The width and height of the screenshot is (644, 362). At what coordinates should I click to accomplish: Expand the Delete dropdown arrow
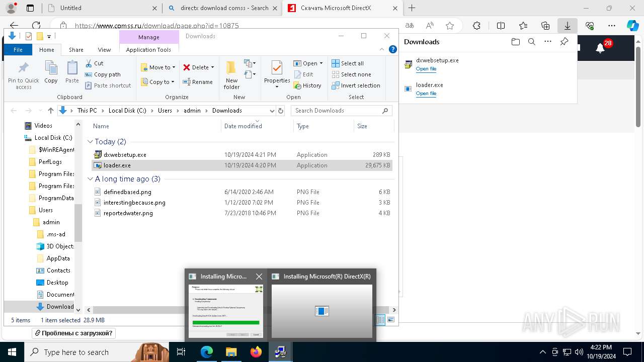point(212,67)
